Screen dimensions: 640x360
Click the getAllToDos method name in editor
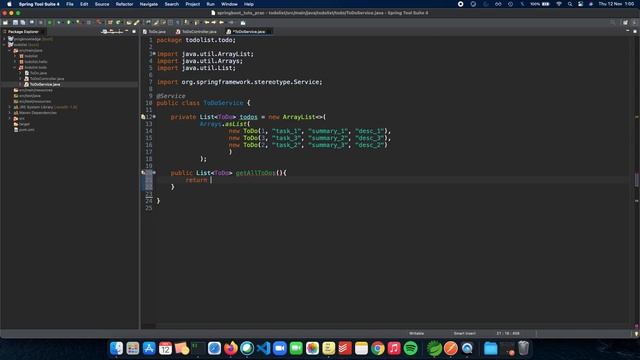pyautogui.click(x=256, y=173)
